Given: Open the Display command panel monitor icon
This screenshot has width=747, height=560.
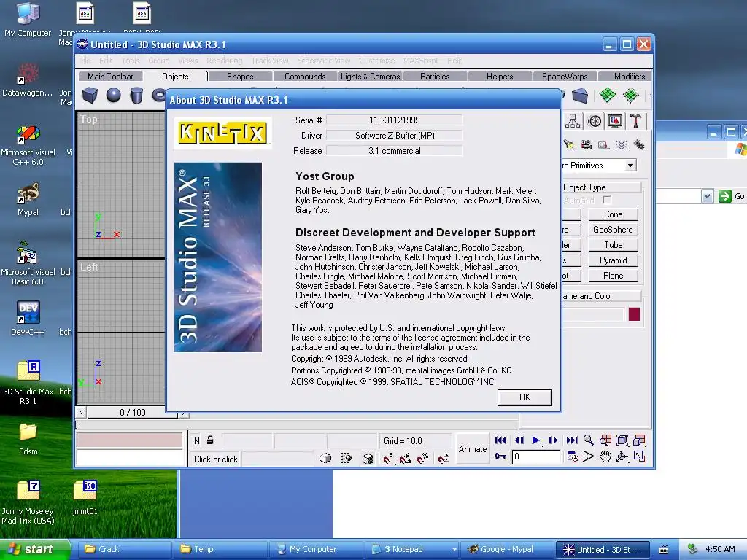Looking at the screenshot, I should coord(615,122).
